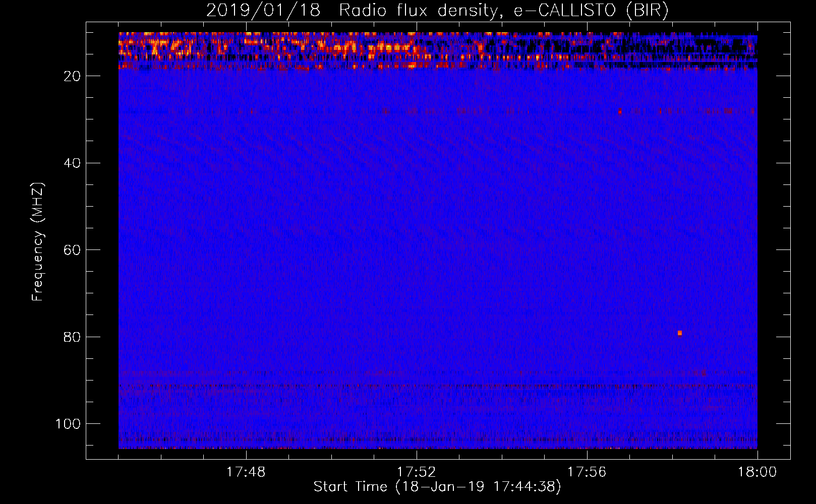
Task: Click the isolated orange pixel near 80 MHz
Action: tap(680, 333)
